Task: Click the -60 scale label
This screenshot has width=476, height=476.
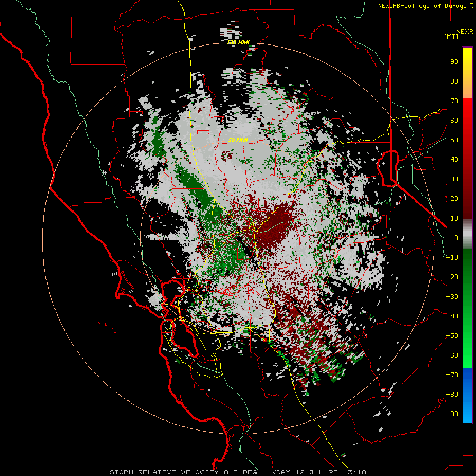Action: point(452,355)
